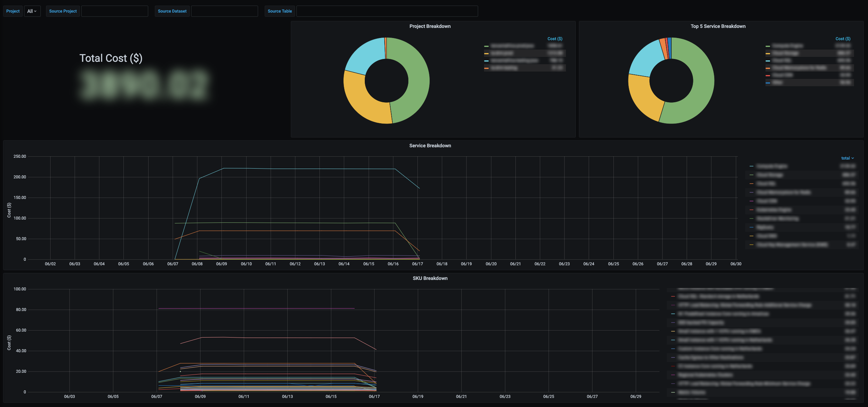Click the red swatch in Top 5 Service legend
868x407 pixels.
coord(768,75)
